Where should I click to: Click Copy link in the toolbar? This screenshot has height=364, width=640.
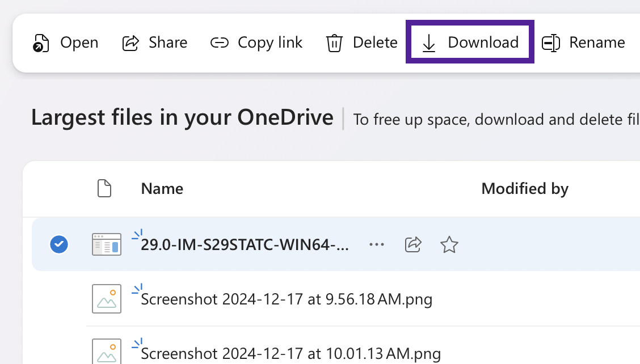pos(256,43)
